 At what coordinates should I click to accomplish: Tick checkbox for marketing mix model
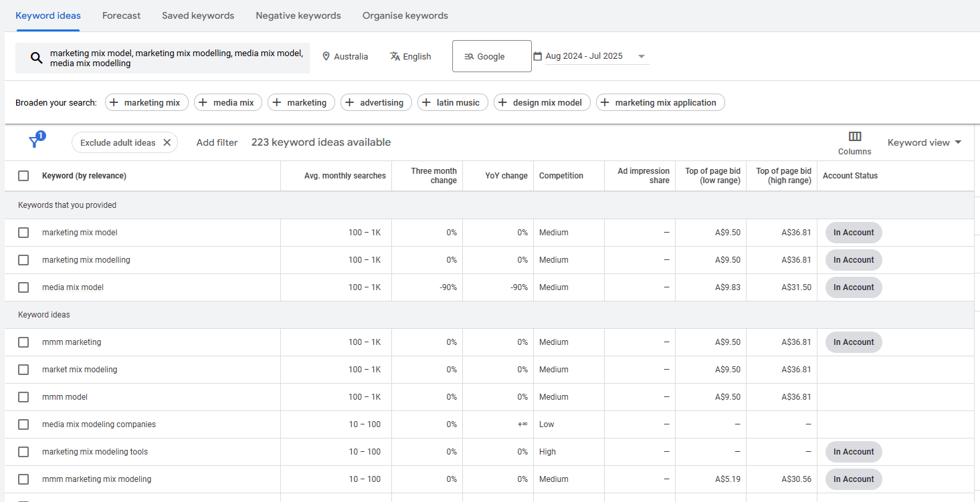pos(23,233)
